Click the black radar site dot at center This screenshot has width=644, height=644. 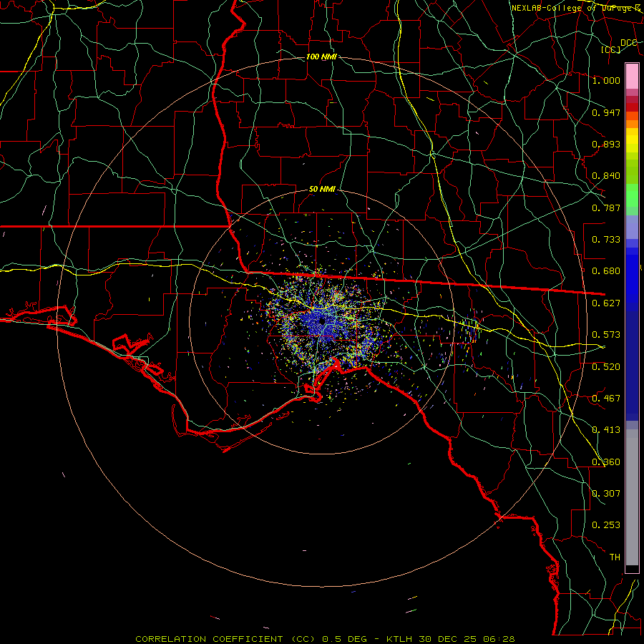tap(322, 321)
